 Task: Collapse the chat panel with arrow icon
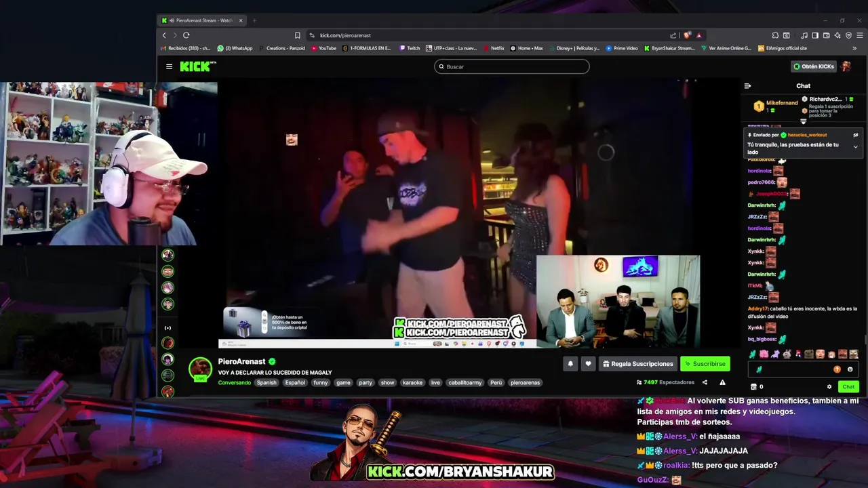coord(747,86)
